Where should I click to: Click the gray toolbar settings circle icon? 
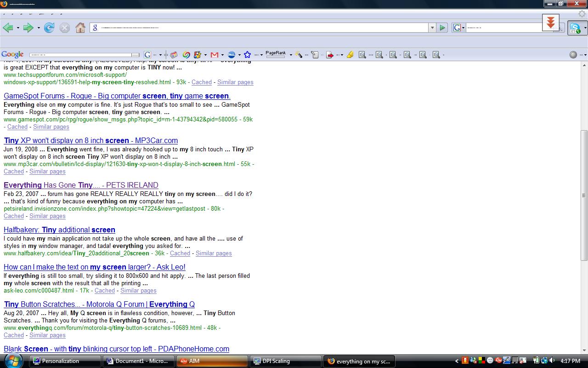[x=573, y=55]
